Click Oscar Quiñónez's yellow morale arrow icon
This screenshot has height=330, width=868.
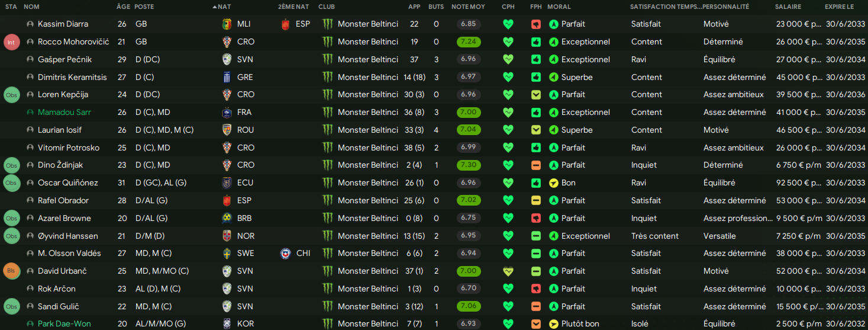tap(554, 183)
